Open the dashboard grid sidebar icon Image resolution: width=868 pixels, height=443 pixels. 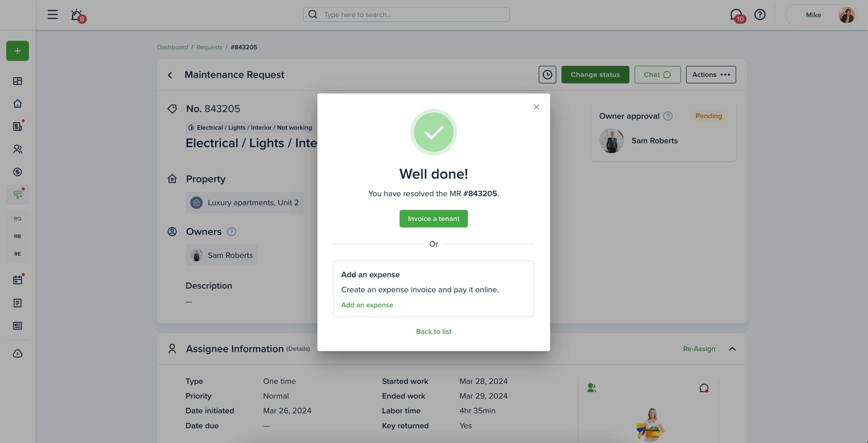tap(18, 81)
